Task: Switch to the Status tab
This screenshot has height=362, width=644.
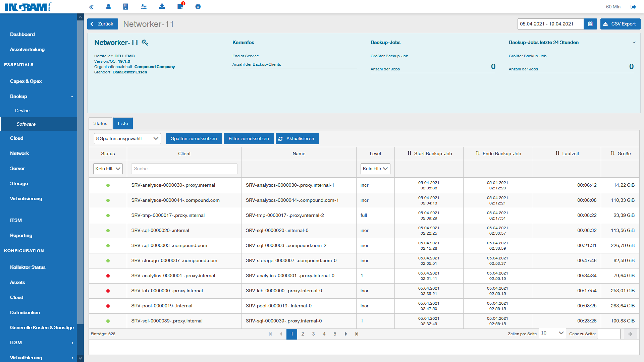Action: click(100, 124)
